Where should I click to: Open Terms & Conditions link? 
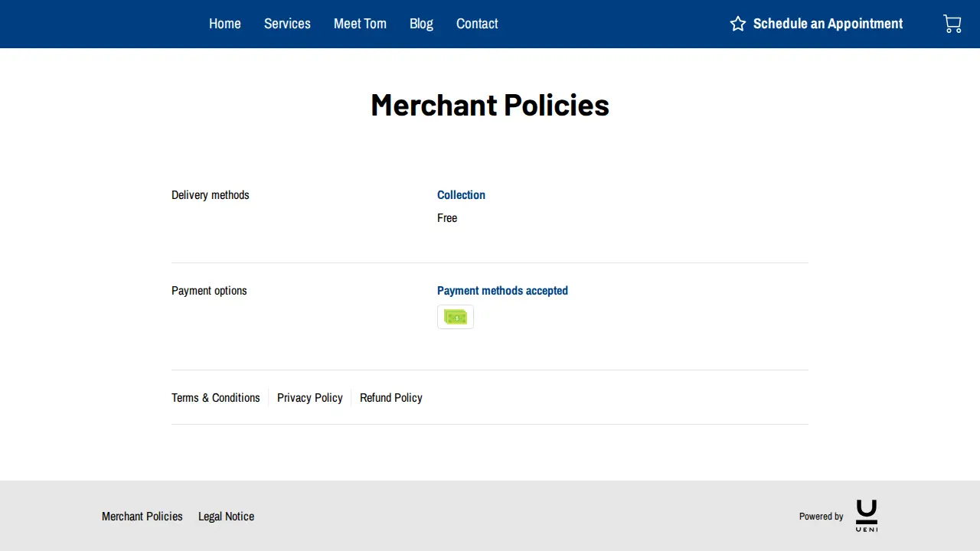pyautogui.click(x=216, y=398)
